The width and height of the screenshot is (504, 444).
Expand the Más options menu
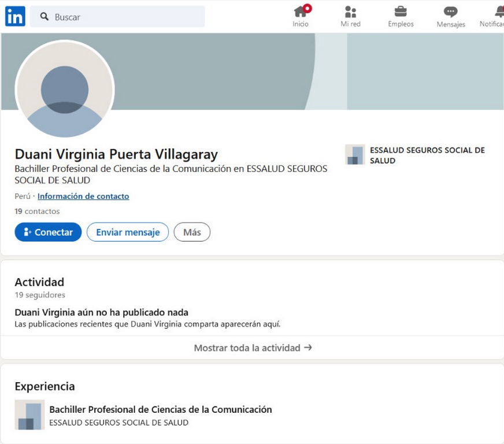click(192, 232)
